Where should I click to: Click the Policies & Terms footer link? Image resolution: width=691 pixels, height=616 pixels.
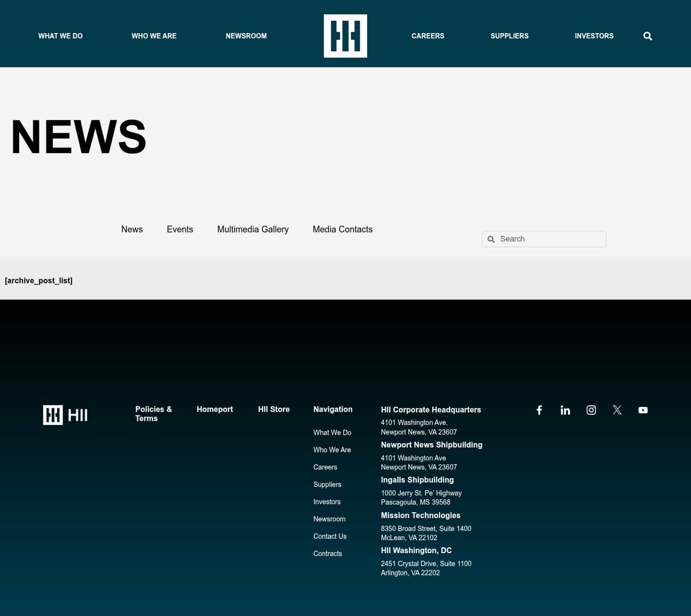coord(154,414)
